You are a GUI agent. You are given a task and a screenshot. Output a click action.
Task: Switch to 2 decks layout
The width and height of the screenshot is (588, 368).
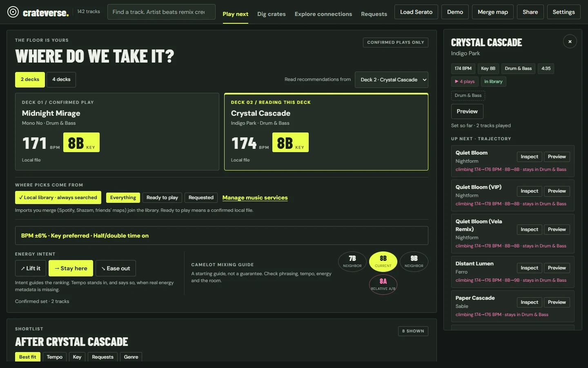tap(30, 80)
